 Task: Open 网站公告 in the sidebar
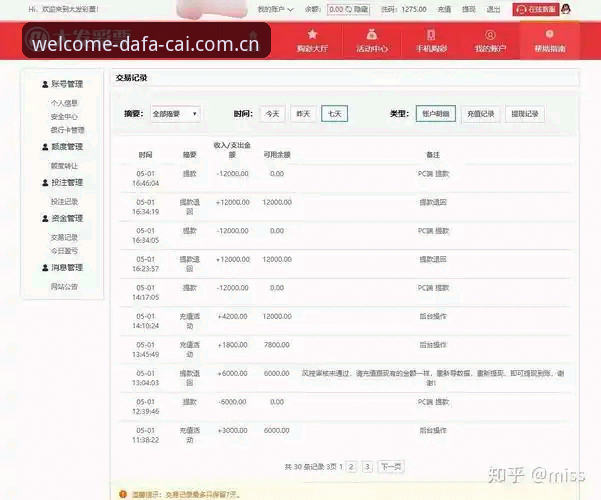pos(64,286)
